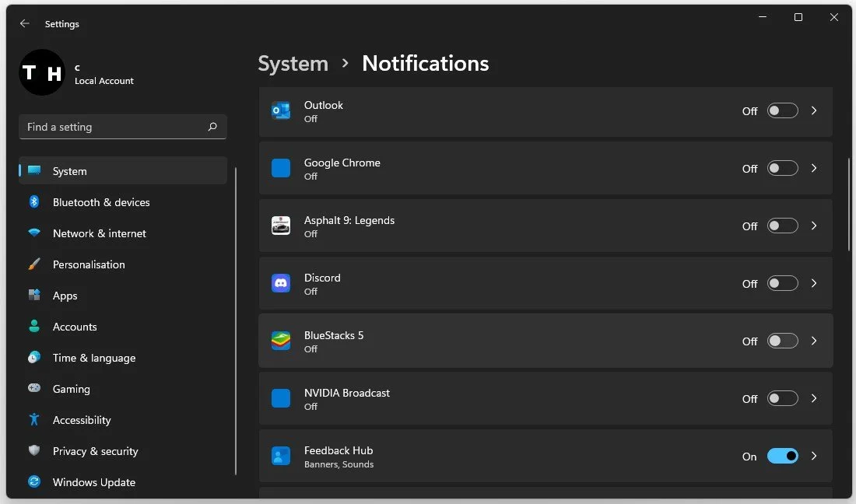Open Windows Update page
Image resolution: width=856 pixels, height=504 pixels.
pos(123,481)
